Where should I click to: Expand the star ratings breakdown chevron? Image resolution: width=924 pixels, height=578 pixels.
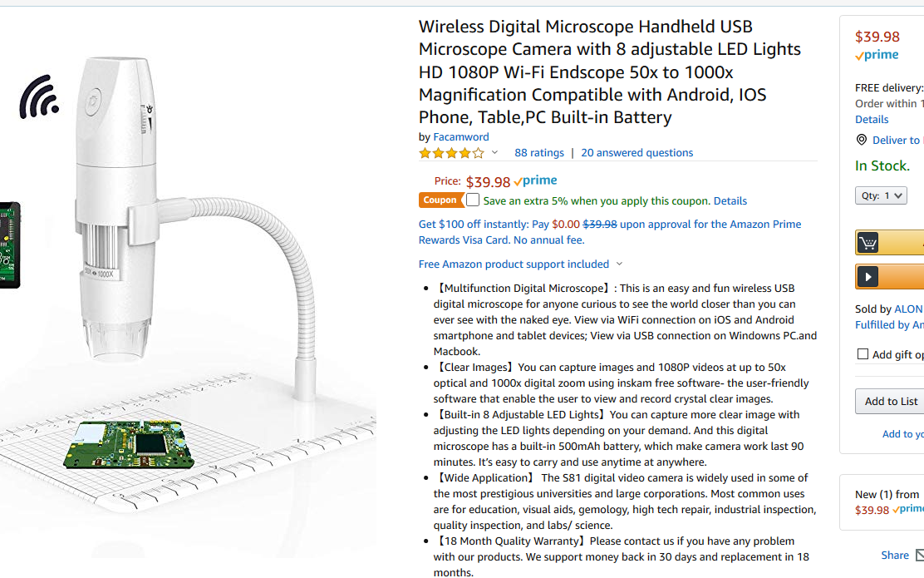point(495,153)
